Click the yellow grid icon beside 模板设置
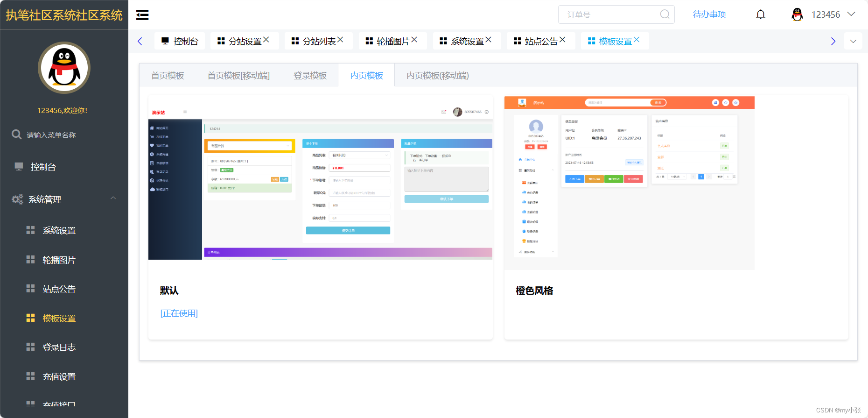Image resolution: width=868 pixels, height=418 pixels. tap(30, 318)
